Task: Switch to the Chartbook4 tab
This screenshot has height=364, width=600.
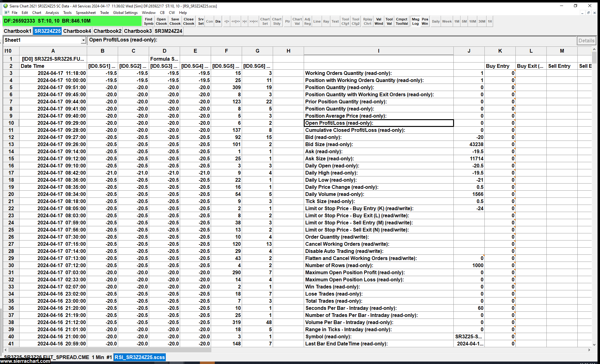Action: pos(77,31)
